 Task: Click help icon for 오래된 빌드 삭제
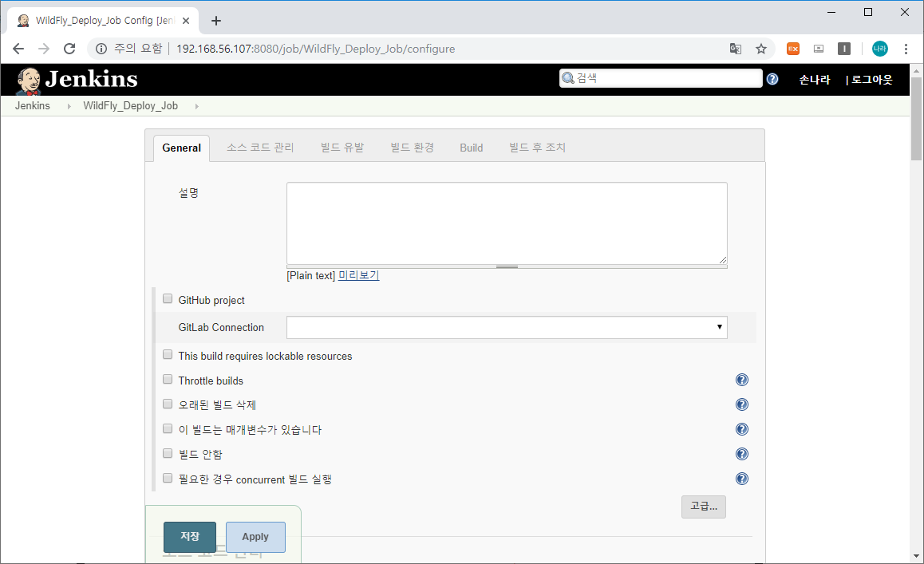pos(742,405)
